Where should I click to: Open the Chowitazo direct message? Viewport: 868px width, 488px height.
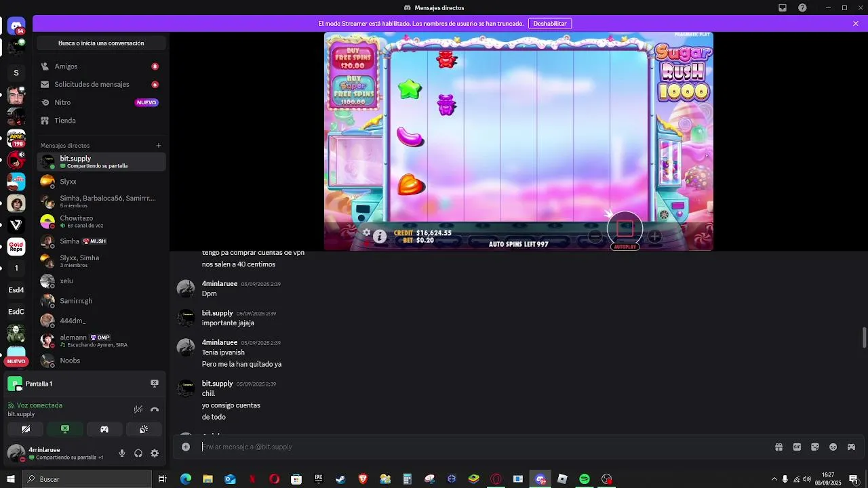pyautogui.click(x=101, y=222)
